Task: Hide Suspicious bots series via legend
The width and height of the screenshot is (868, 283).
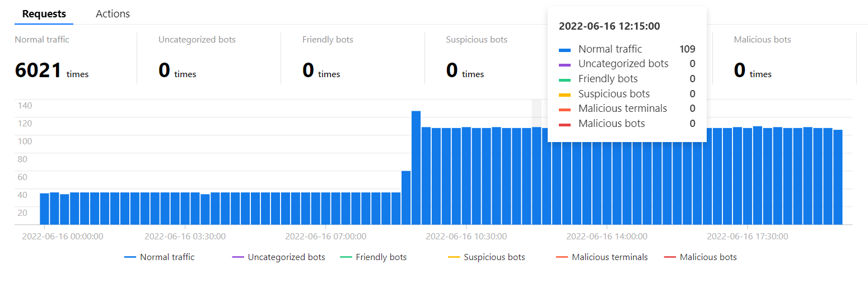Action: coord(494,257)
